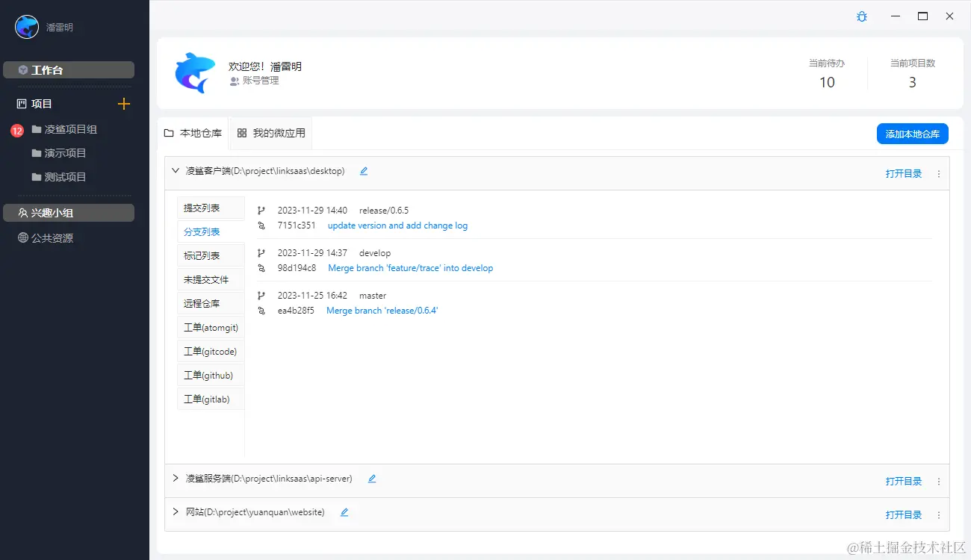Viewport: 971px width, 560px height.
Task: Click commit hash 98d194c8
Action: point(297,268)
